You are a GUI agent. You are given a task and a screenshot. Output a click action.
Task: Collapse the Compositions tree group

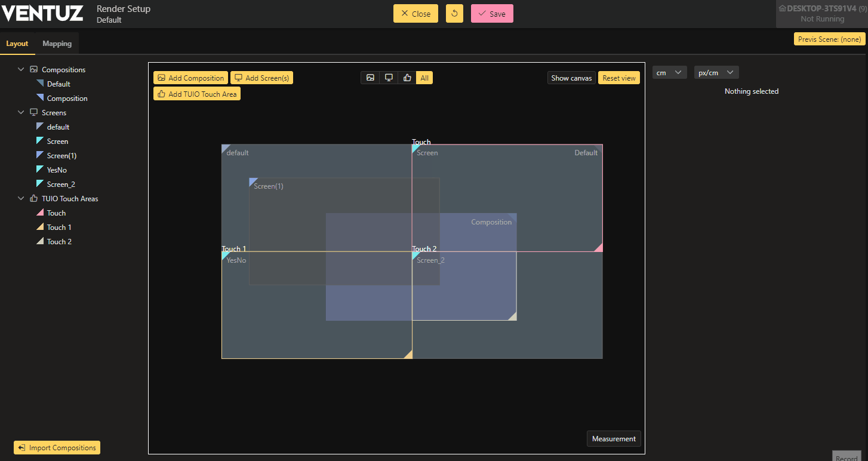21,70
